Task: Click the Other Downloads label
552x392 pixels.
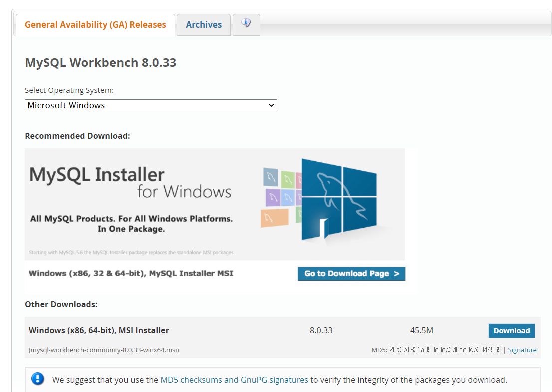Action: click(x=61, y=304)
